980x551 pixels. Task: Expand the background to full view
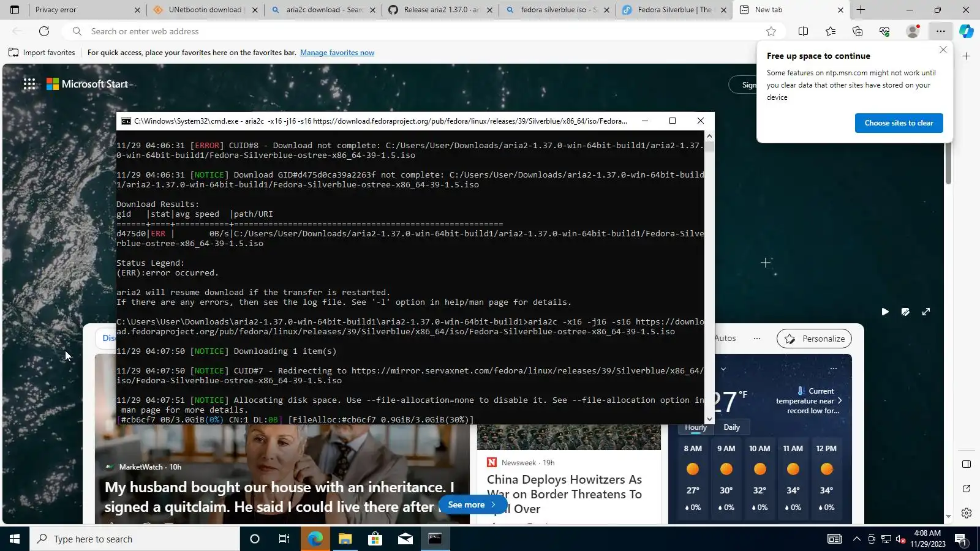[926, 312]
